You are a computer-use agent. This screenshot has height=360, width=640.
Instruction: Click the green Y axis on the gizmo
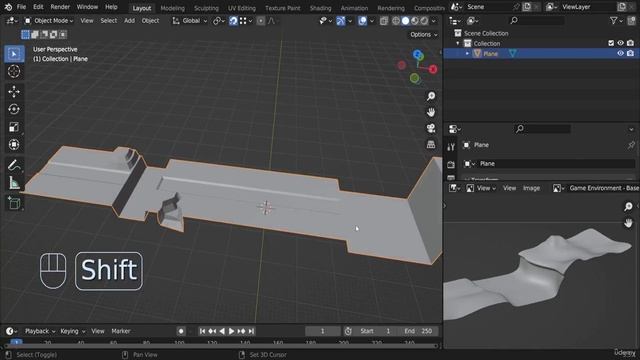[x=414, y=78]
